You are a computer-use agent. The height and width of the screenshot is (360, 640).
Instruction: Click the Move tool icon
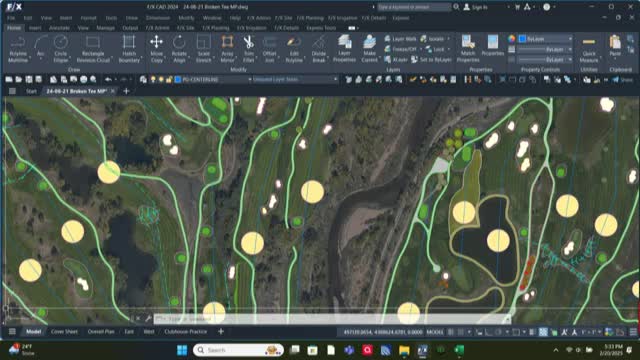pos(156,42)
